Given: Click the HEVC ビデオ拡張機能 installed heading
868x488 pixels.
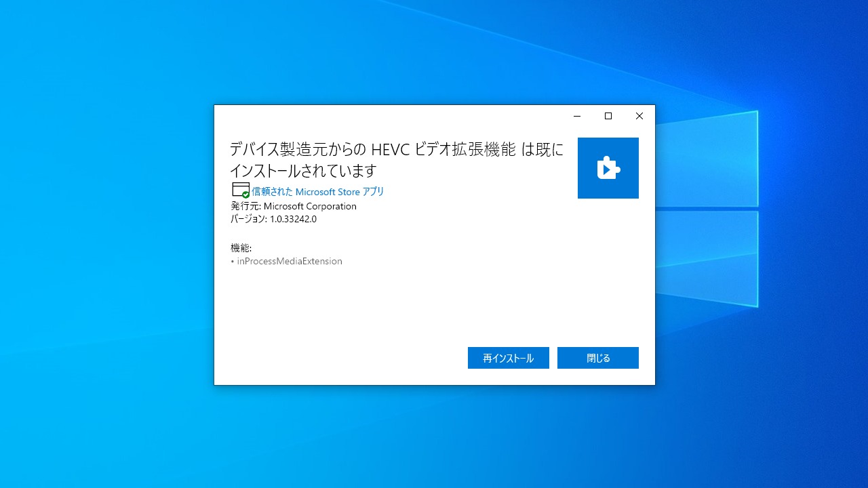Looking at the screenshot, I should point(397,159).
